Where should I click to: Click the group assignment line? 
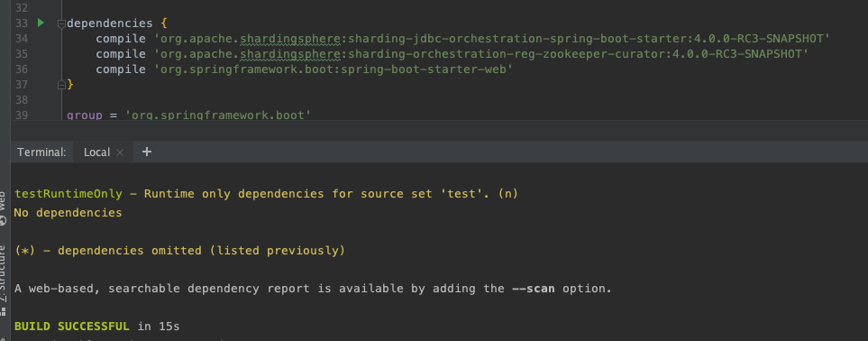point(189,115)
